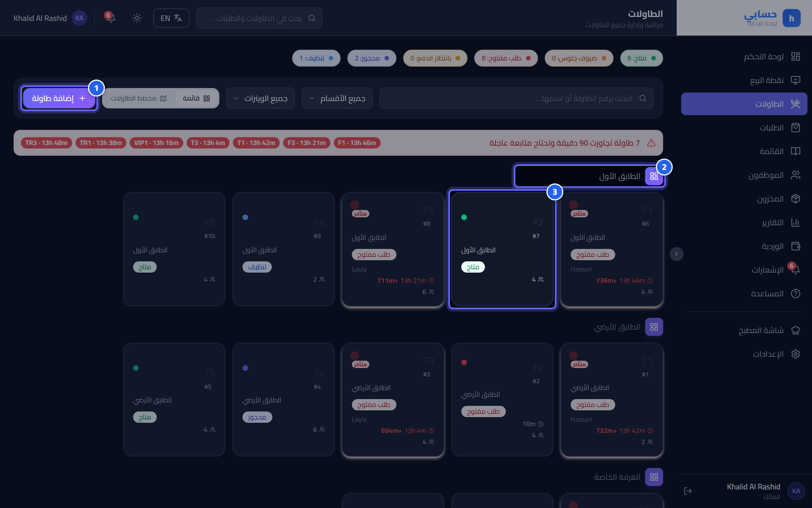Open المخزون inventory in the sidebar
812x508 pixels.
(x=744, y=199)
